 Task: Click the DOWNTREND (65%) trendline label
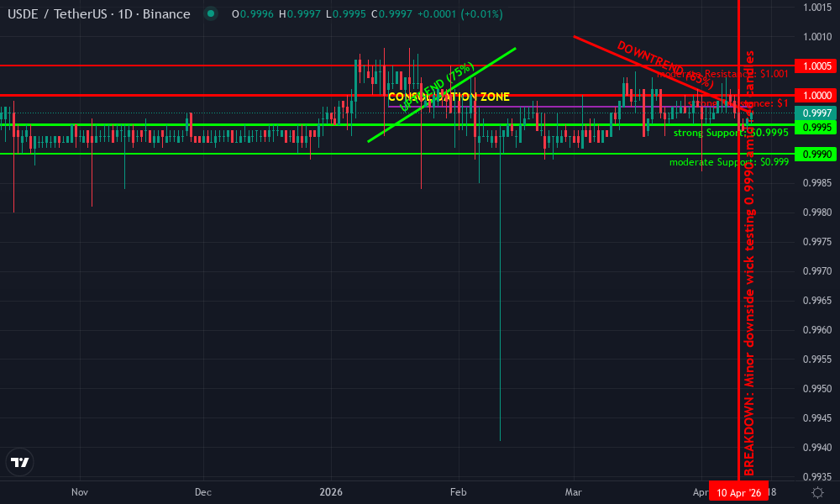coord(666,65)
